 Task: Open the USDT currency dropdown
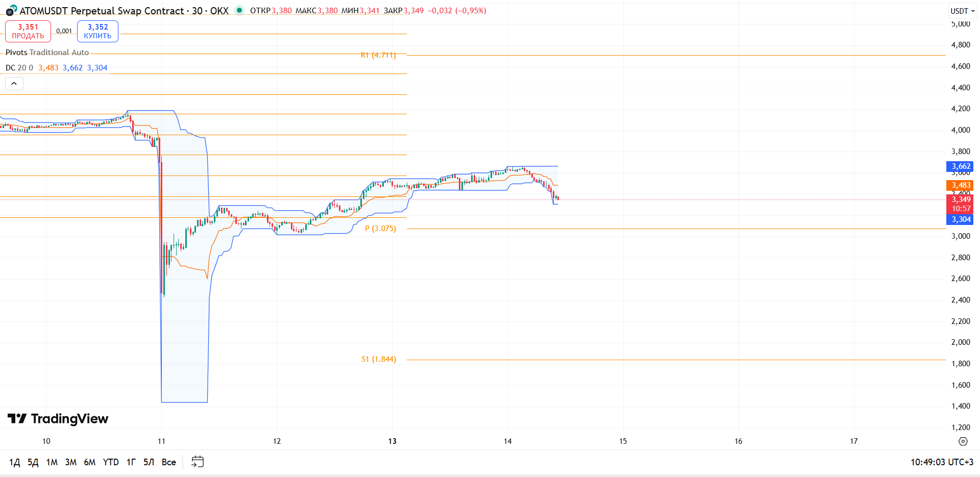pos(963,11)
